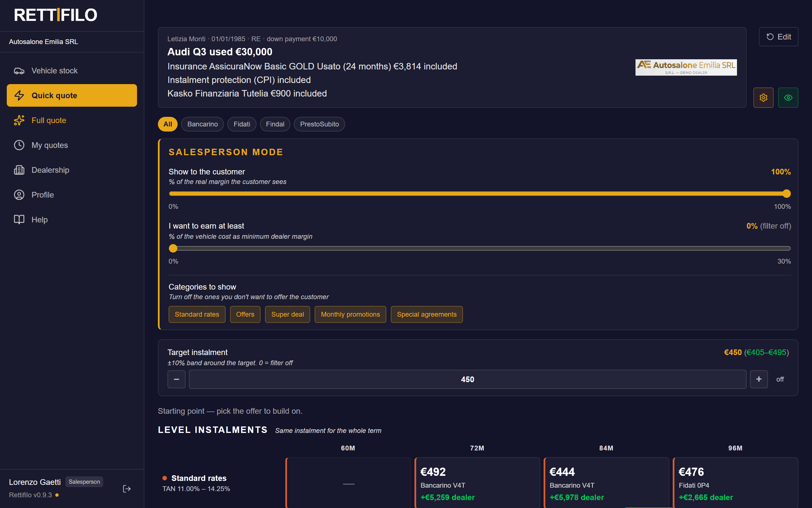This screenshot has height=508, width=812.
Task: Click the LEVEL INSTALMENTS heading
Action: tap(213, 430)
